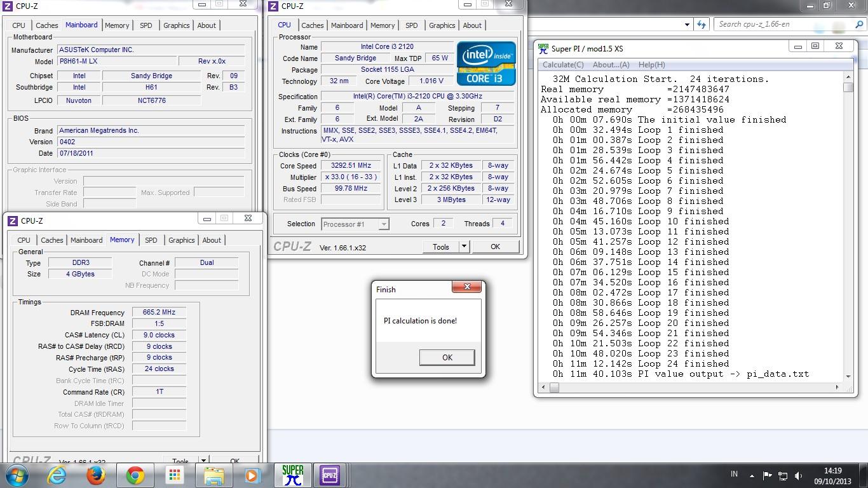Open Windows Media Player taskbar icon
The image size is (868, 488).
pos(252,475)
